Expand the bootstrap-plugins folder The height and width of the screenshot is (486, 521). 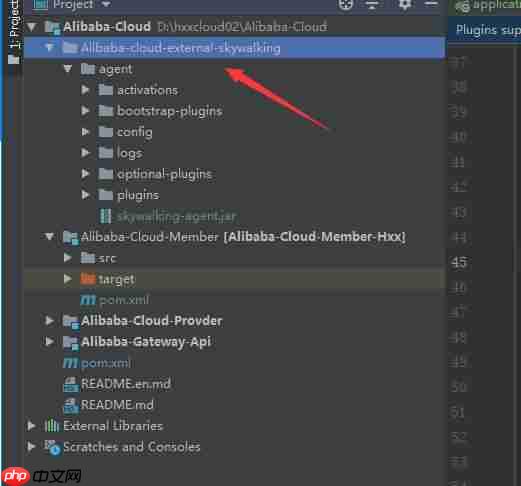pos(85,111)
